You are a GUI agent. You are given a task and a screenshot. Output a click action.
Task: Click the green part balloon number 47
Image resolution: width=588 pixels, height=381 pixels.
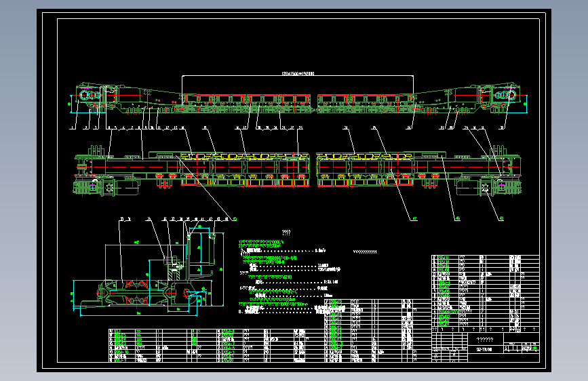click(414, 218)
